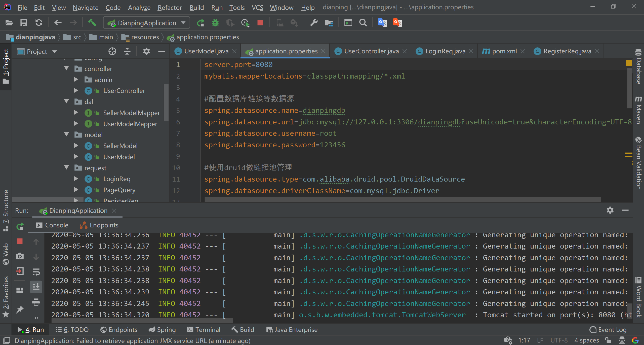Toggle scroll to end in console

point(36,287)
